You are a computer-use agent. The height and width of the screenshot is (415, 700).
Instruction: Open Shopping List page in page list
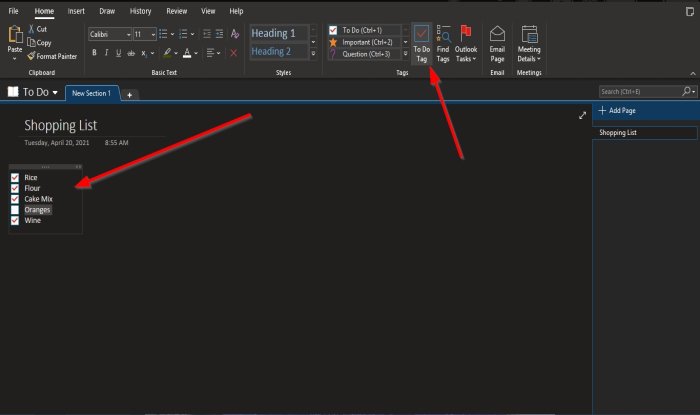[645, 133]
